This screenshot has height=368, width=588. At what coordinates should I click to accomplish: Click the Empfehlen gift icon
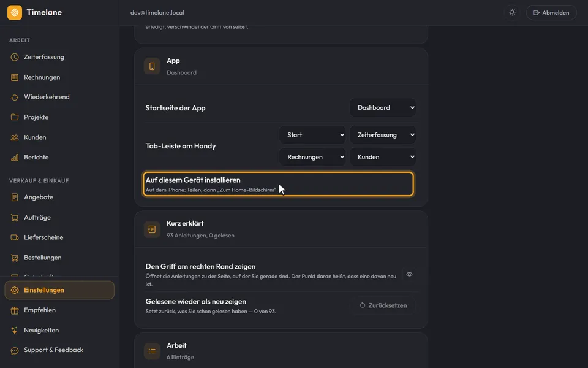15,310
